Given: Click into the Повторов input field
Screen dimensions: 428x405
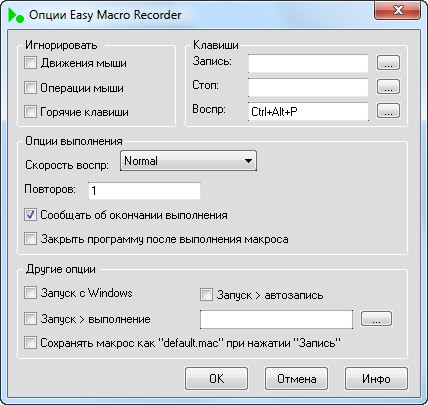Looking at the screenshot, I should click(144, 191).
